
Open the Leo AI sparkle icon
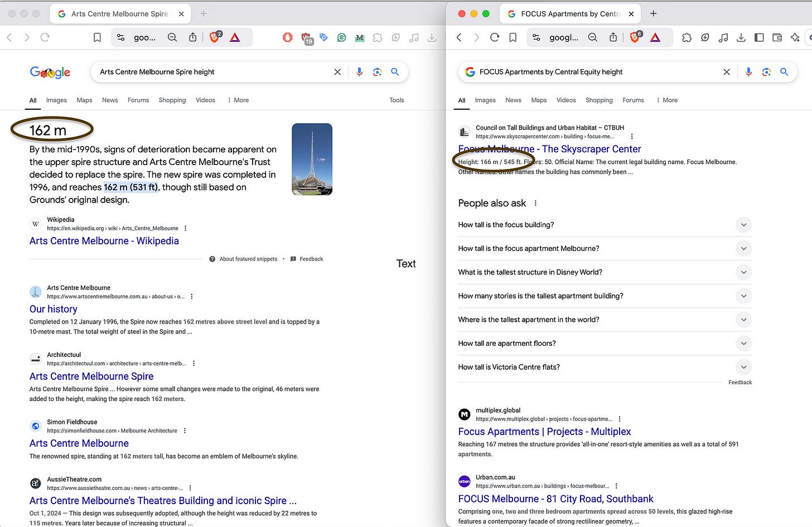click(x=795, y=37)
